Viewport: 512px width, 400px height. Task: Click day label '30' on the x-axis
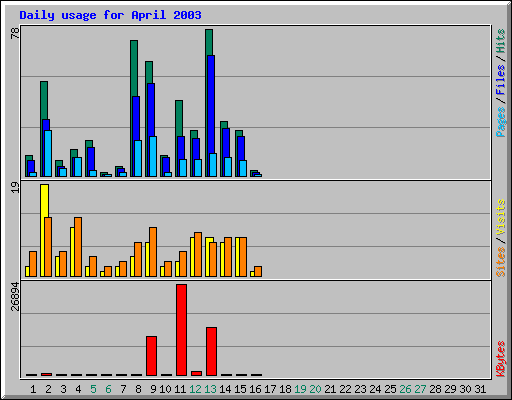[x=465, y=389]
